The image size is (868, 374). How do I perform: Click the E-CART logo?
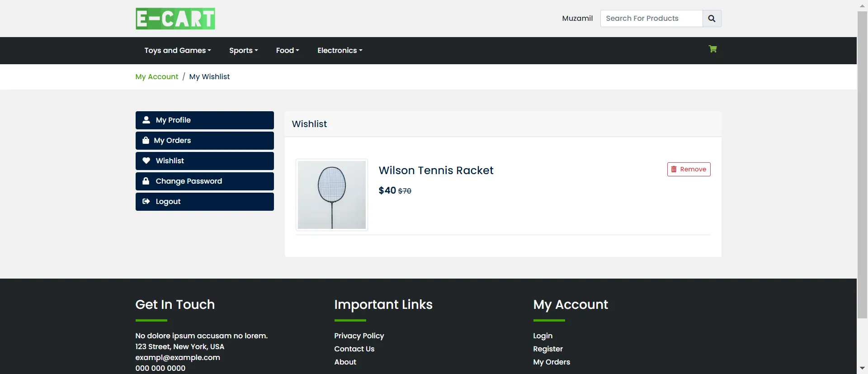(175, 19)
